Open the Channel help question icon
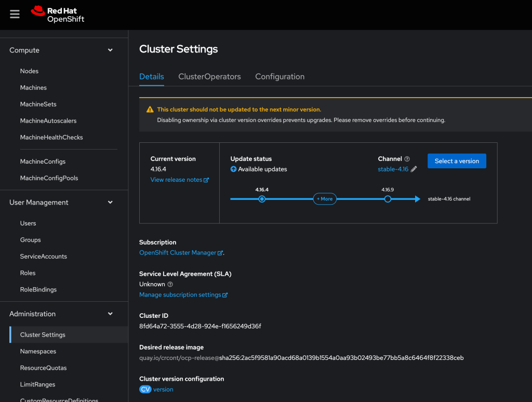Viewport: 532px width, 402px height. (407, 159)
